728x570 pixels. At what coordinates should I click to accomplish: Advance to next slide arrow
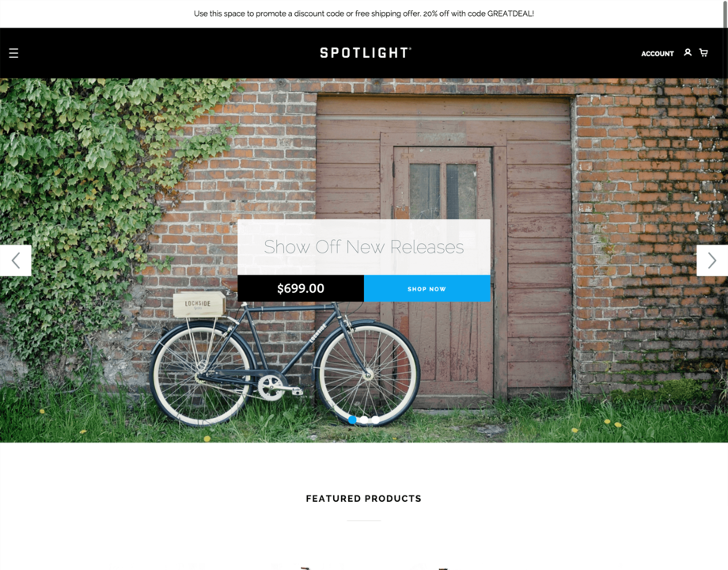tap(711, 260)
